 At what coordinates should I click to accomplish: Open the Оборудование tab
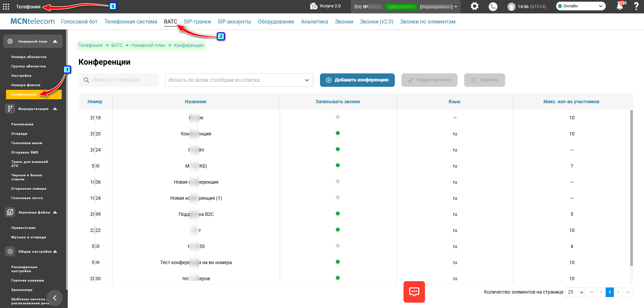click(x=276, y=21)
